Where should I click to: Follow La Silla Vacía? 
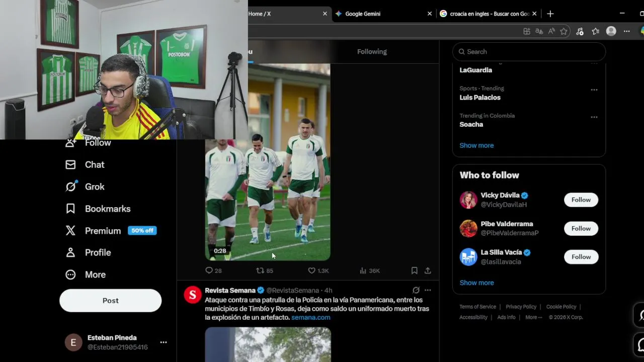pos(581,257)
